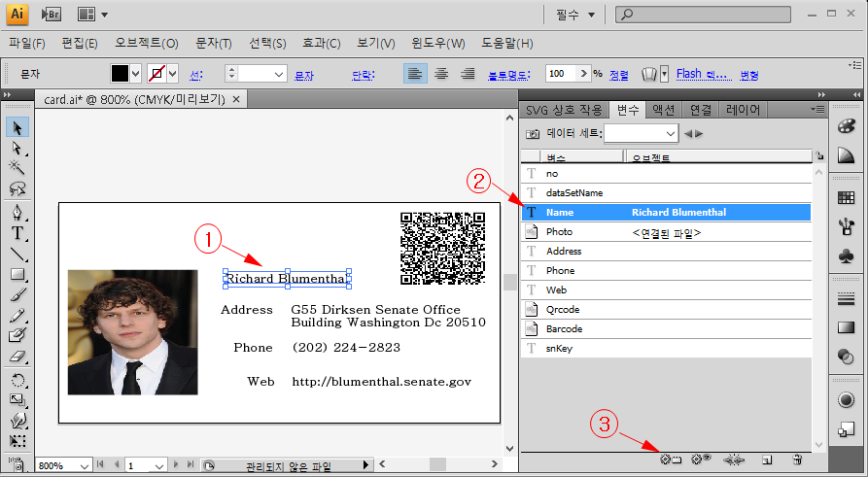This screenshot has height=477, width=868.
Task: Open the 효과(C) menu
Action: coord(320,44)
